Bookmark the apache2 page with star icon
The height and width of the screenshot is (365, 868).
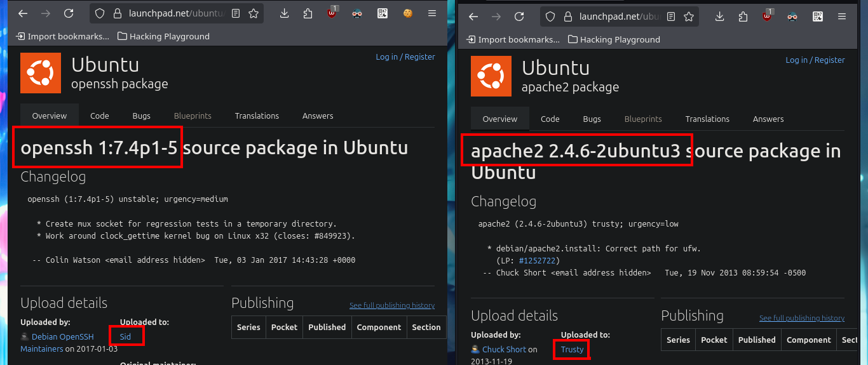[688, 17]
